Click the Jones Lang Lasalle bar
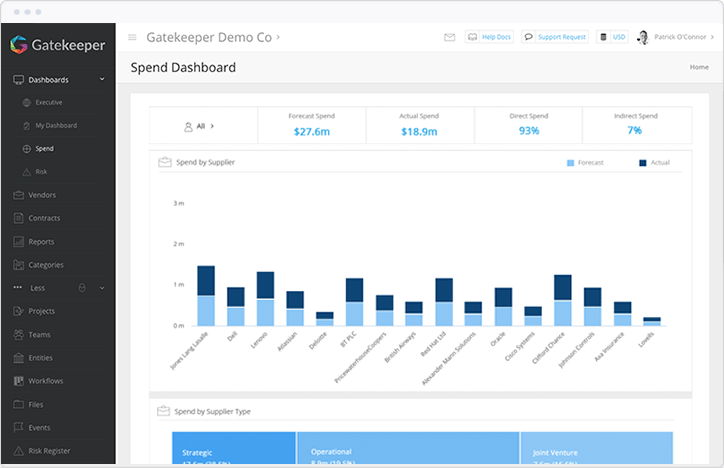724x468 pixels. tap(206, 296)
